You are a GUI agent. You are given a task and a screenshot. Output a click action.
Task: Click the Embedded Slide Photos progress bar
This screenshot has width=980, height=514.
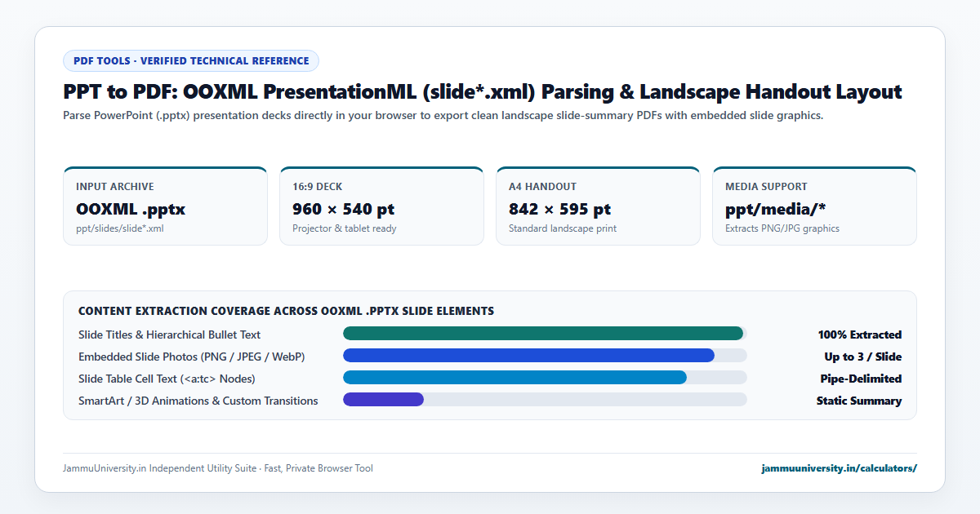point(545,356)
